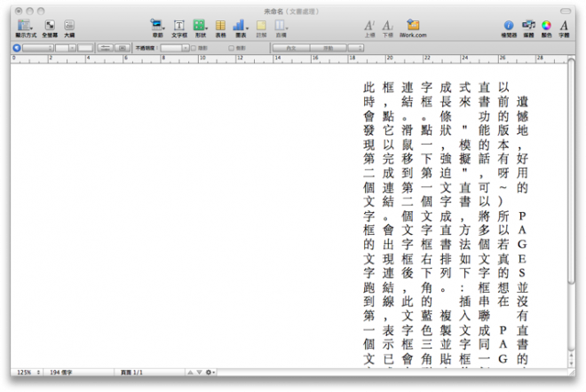Insert a text box with 文字框
Viewport: 586px width, 392px height.
[x=178, y=26]
